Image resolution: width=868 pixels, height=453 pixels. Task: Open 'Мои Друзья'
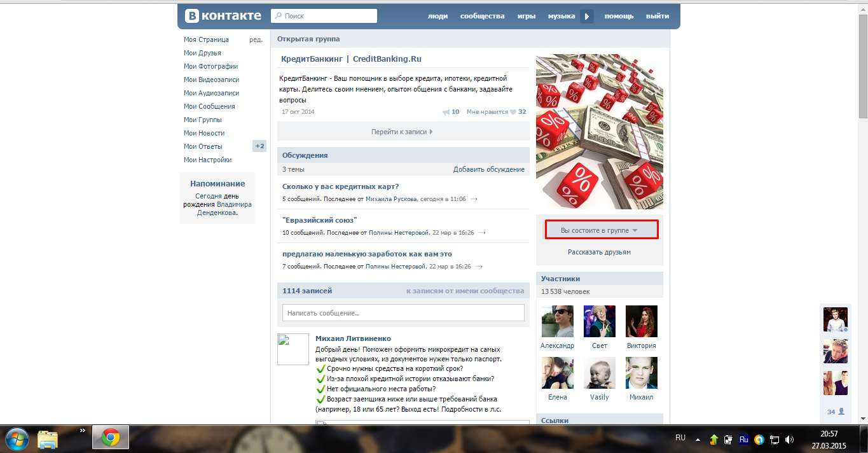coord(202,53)
